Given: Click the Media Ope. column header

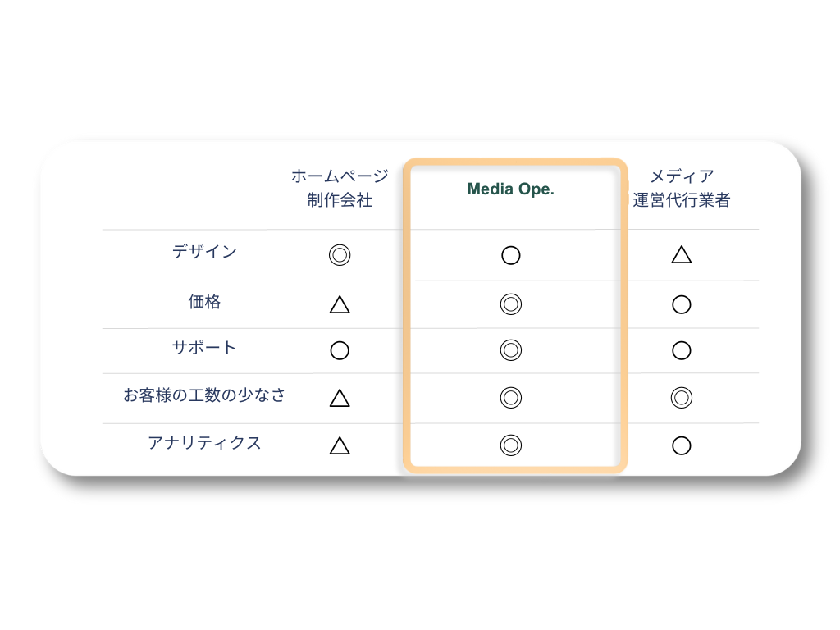Looking at the screenshot, I should coord(510,189).
